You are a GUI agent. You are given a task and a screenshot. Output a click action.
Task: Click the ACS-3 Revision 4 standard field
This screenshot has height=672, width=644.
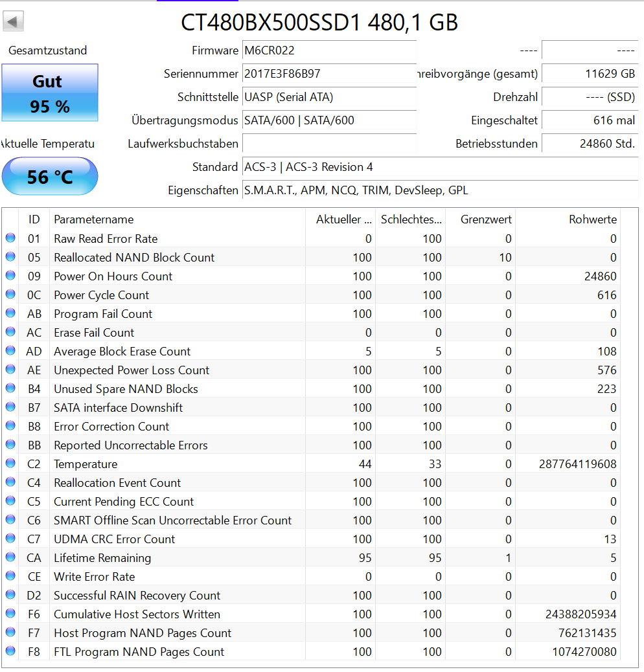coord(441,167)
